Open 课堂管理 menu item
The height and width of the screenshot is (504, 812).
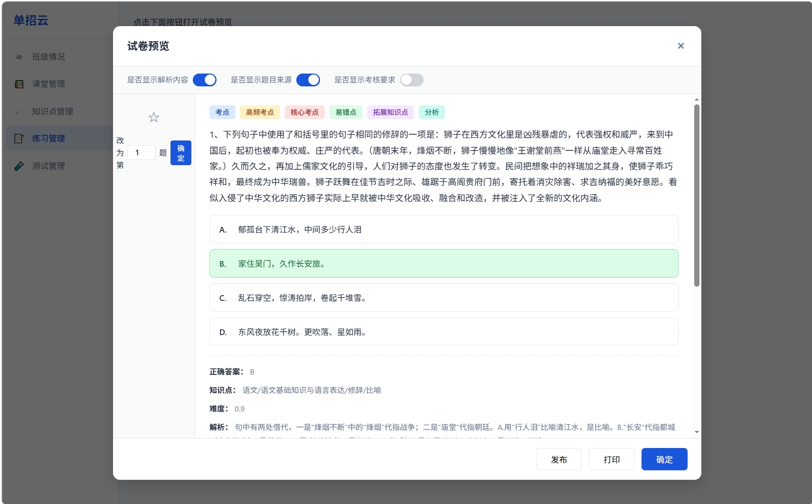point(59,84)
